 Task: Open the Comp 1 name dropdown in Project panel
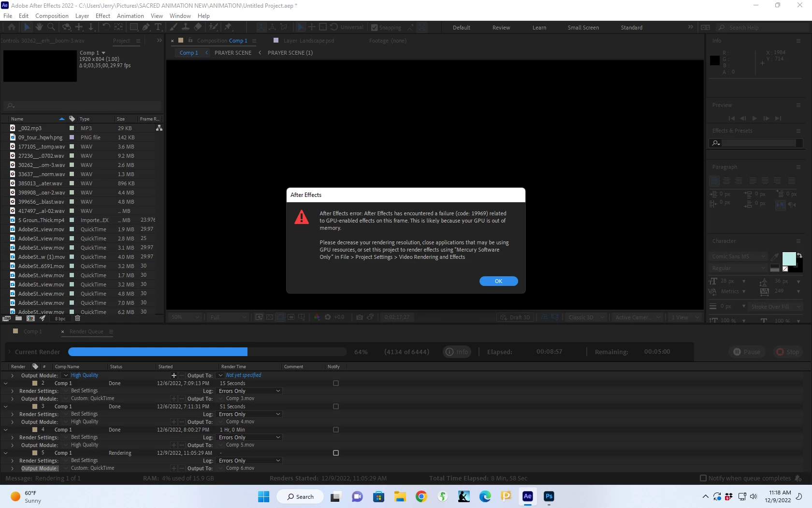(x=103, y=53)
